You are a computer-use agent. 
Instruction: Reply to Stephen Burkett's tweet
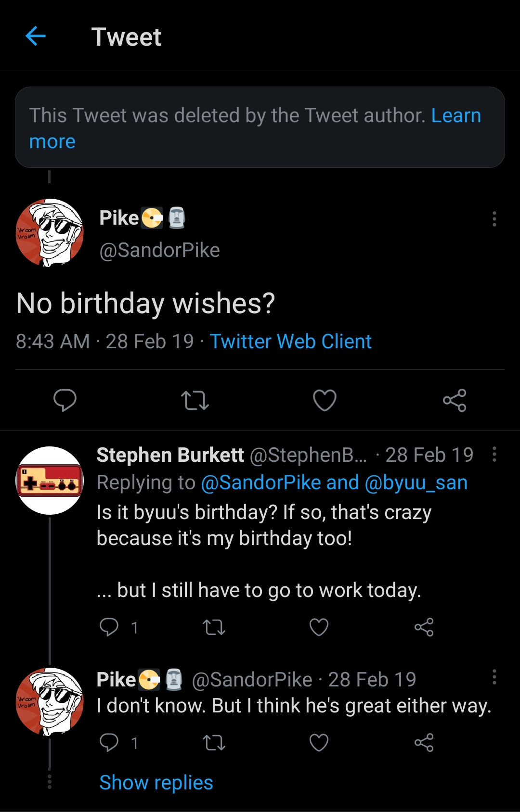tap(109, 627)
